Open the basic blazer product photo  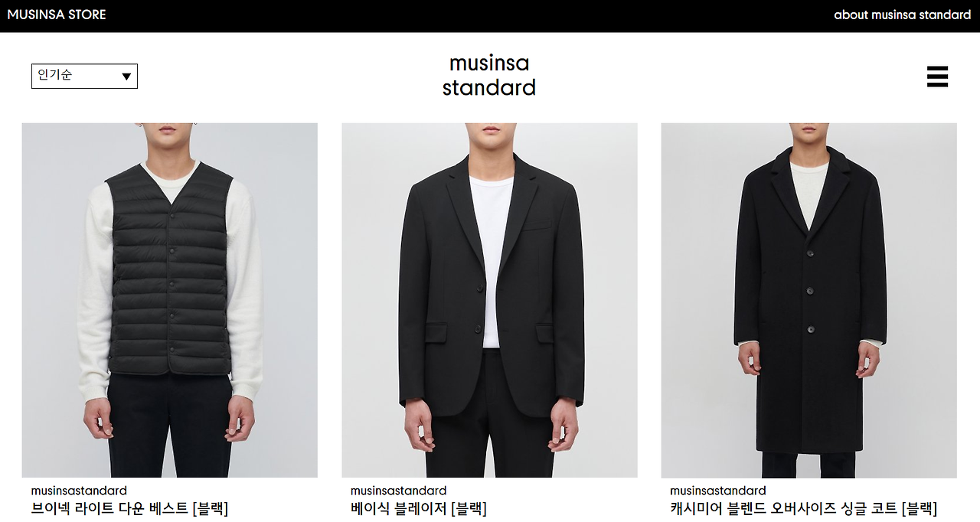[489, 300]
